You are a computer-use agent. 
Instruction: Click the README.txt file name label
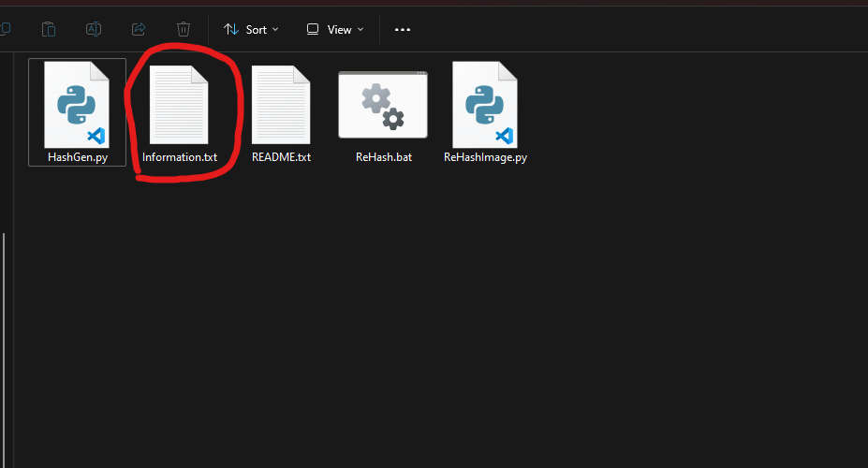point(281,157)
